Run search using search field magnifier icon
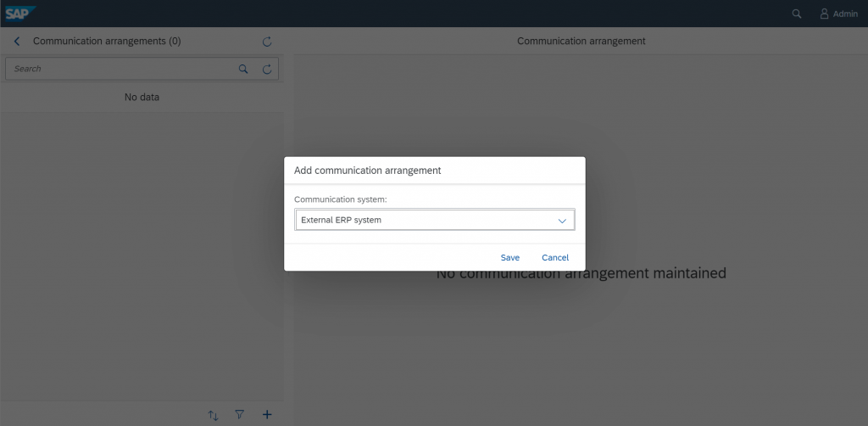Screen dimensions: 868x426 (x=243, y=70)
